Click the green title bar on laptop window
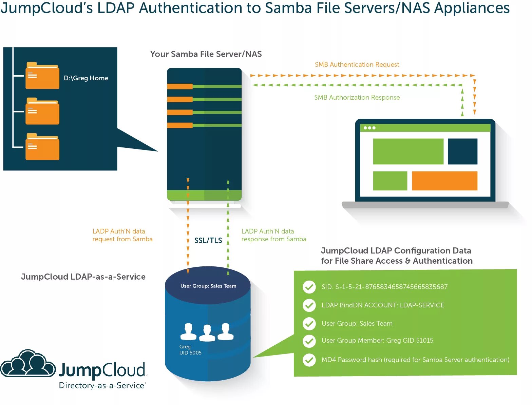Screen dimensions: 532x405 pos(425,128)
